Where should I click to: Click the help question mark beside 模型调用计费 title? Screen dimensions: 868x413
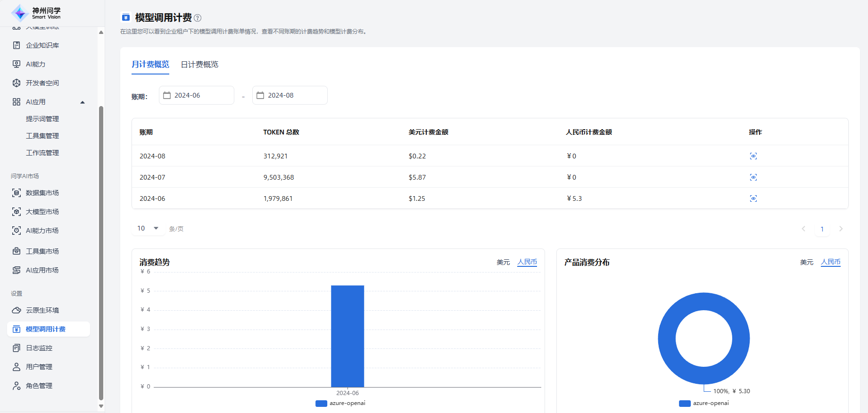pyautogui.click(x=198, y=18)
